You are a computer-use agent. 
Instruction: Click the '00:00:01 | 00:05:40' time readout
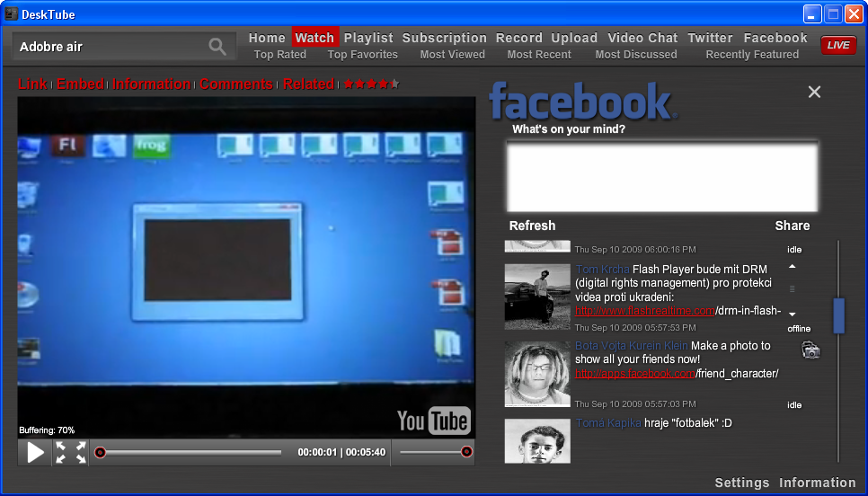click(341, 452)
